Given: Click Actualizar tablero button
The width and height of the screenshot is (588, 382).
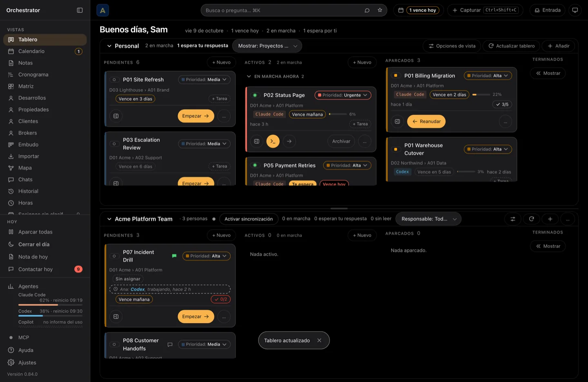Looking at the screenshot, I should pos(511,46).
